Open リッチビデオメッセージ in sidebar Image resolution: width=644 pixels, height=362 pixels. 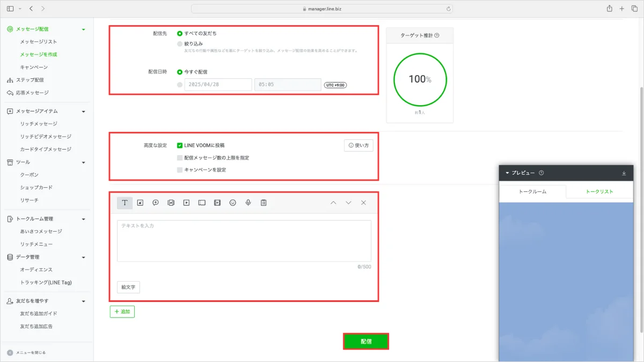(x=46, y=136)
